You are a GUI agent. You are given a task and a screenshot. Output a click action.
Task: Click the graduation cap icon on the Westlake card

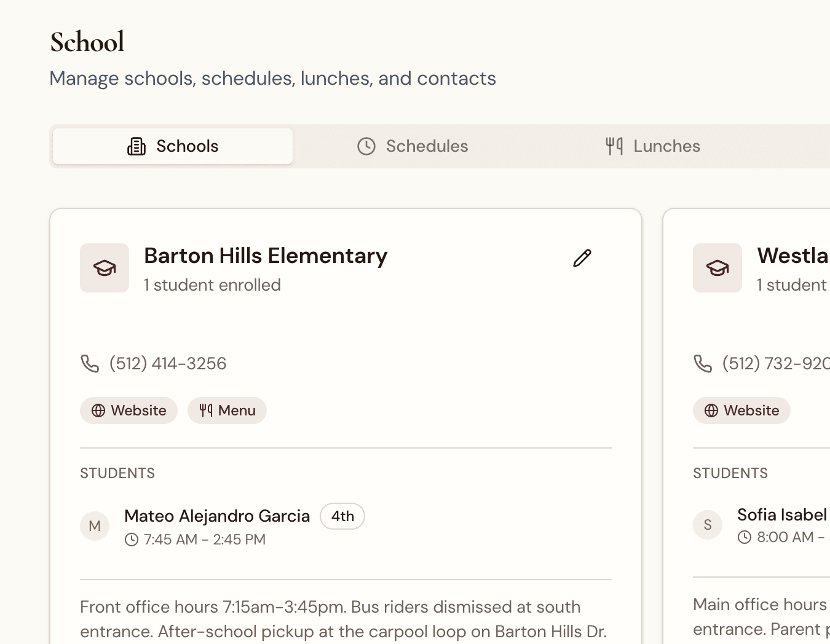pyautogui.click(x=717, y=268)
